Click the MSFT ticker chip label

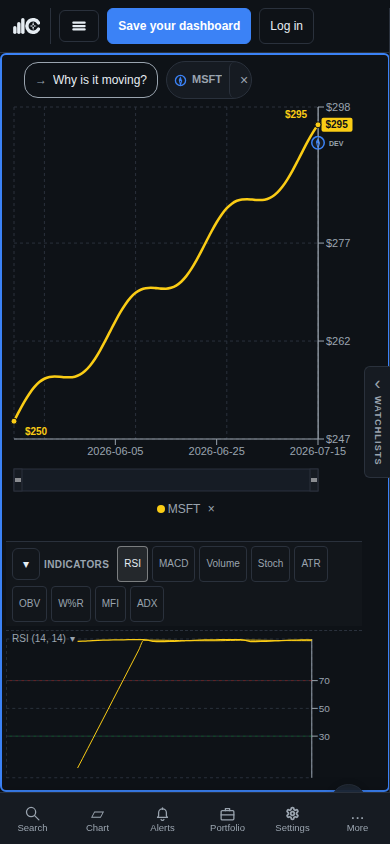tap(207, 80)
